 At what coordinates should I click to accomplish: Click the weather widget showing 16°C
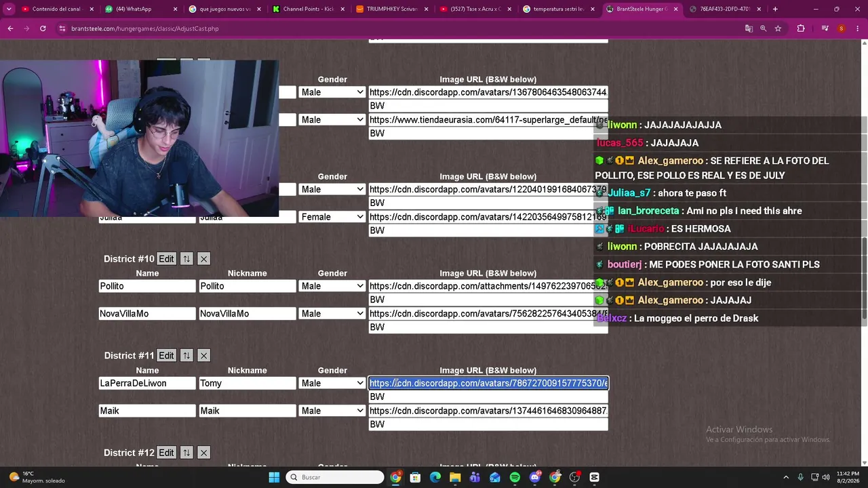click(37, 477)
